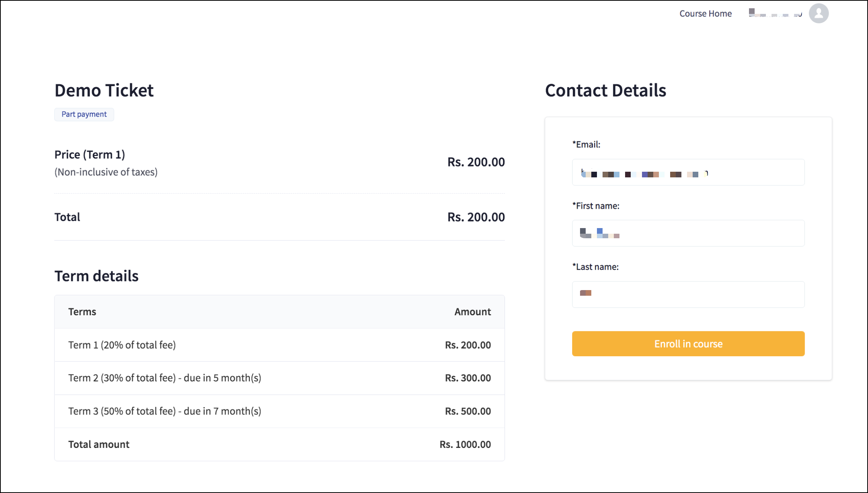This screenshot has height=493, width=868.
Task: Click the Price (Term 1) label
Action: point(90,154)
